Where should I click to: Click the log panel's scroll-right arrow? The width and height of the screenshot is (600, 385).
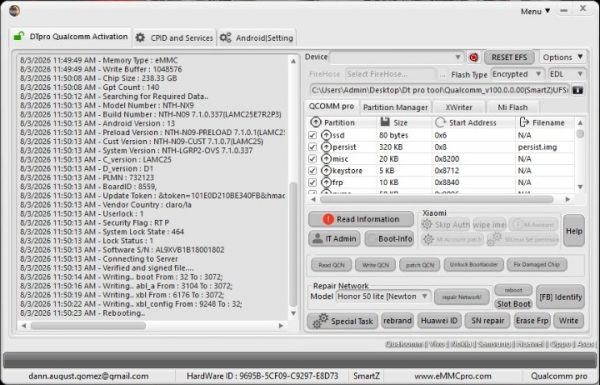[281, 326]
